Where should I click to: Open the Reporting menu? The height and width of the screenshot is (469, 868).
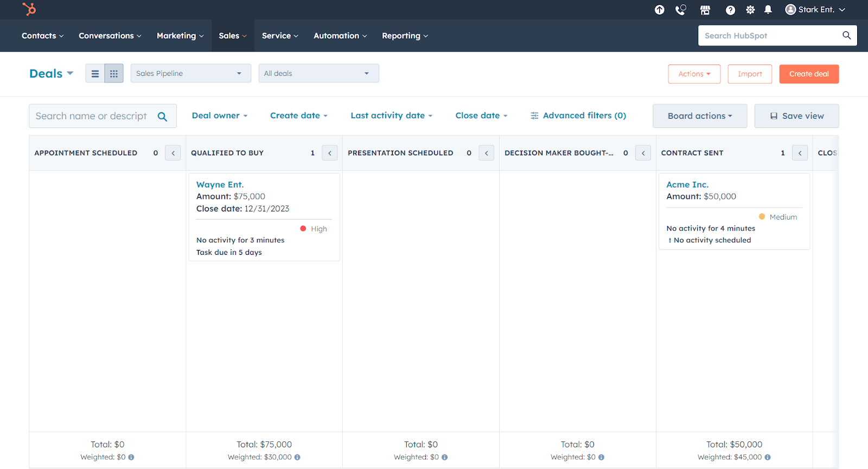point(405,36)
